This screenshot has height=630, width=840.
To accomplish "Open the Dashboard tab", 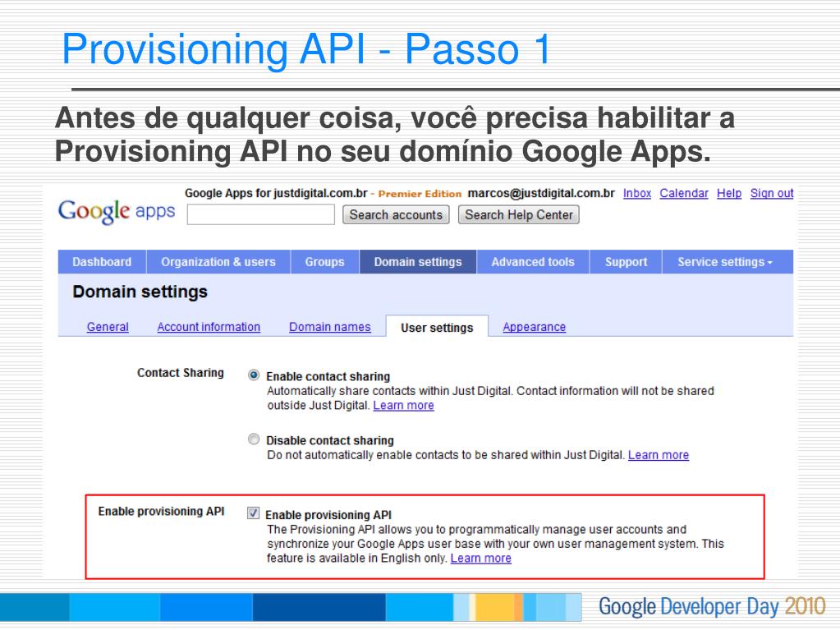I will (102, 262).
